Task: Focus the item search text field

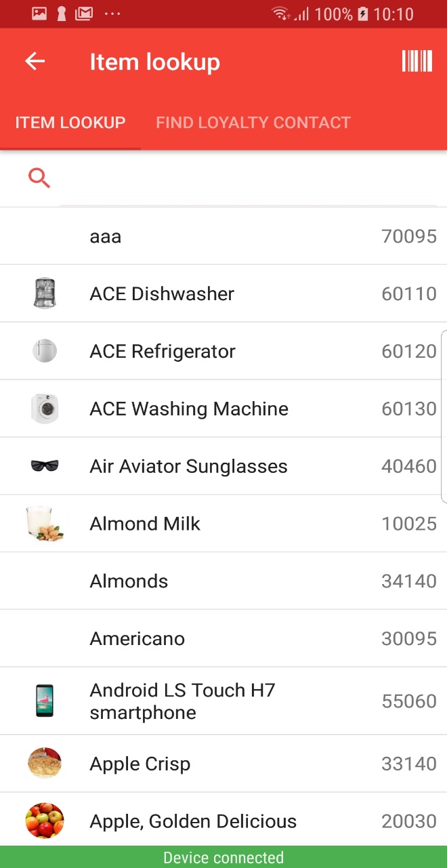Action: (248, 179)
